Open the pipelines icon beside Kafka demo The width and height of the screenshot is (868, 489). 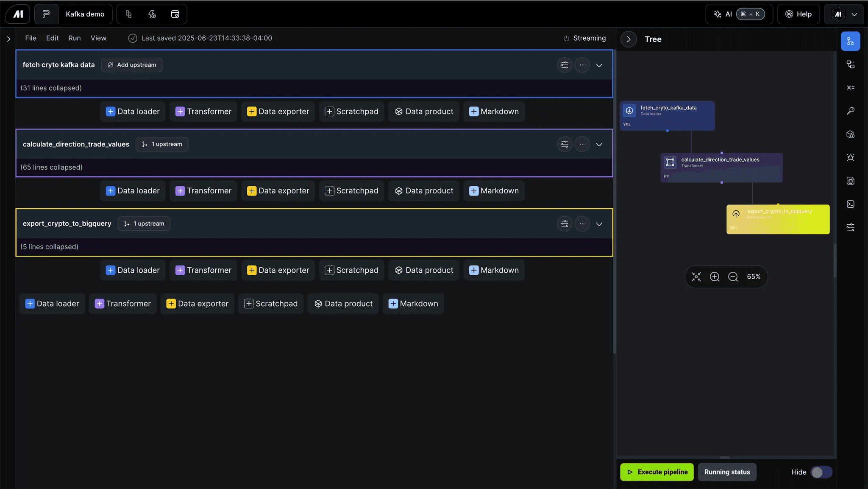click(x=46, y=14)
